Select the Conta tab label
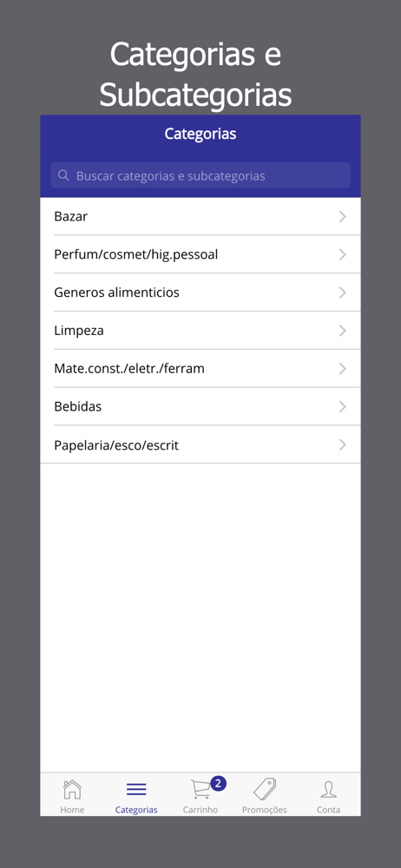 pyautogui.click(x=328, y=809)
